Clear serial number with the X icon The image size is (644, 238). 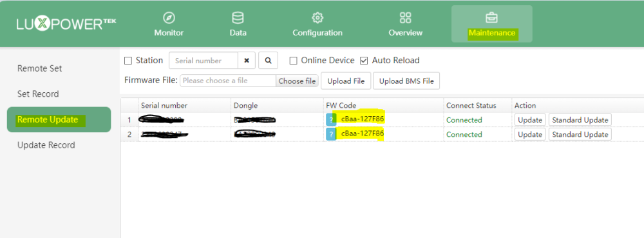tap(247, 61)
